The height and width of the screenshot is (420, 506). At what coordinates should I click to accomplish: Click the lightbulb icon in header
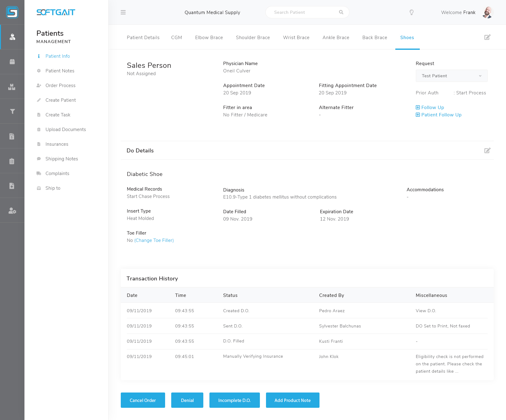pos(412,13)
